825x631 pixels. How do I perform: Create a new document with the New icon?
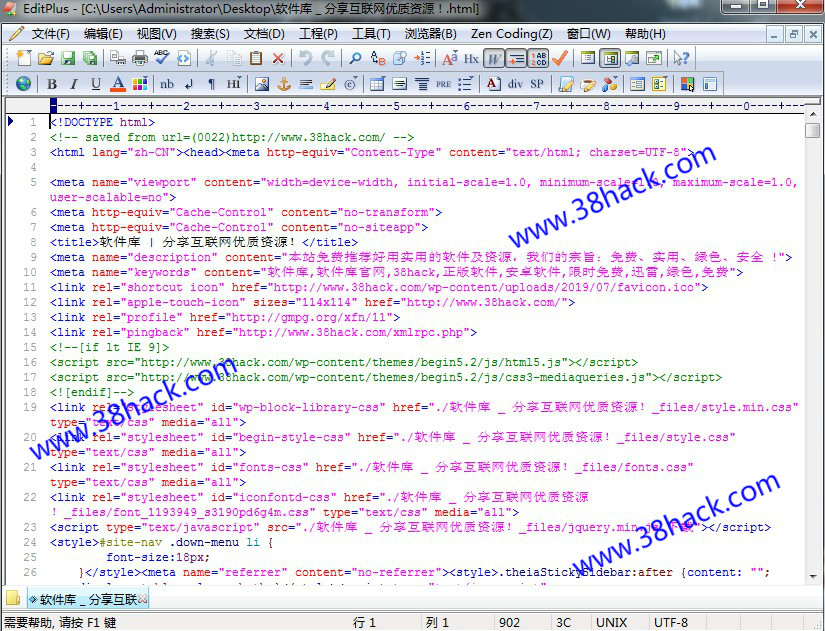(24, 58)
